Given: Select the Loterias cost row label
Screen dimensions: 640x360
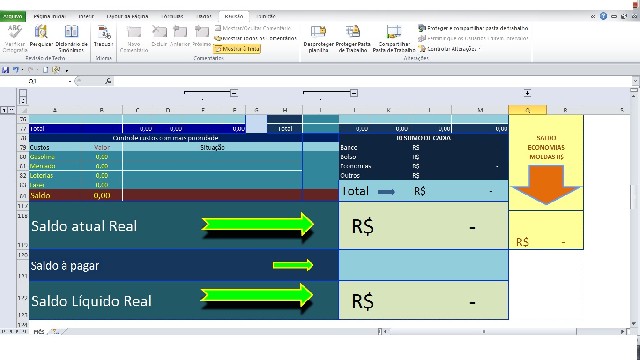Looking at the screenshot, I should click(41, 176).
